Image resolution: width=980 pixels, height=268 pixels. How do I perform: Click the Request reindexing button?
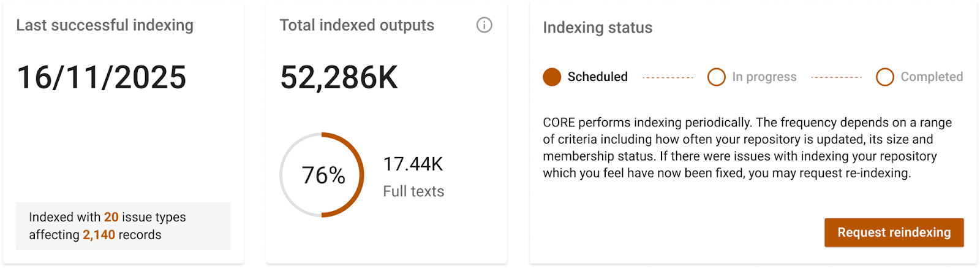pyautogui.click(x=894, y=232)
